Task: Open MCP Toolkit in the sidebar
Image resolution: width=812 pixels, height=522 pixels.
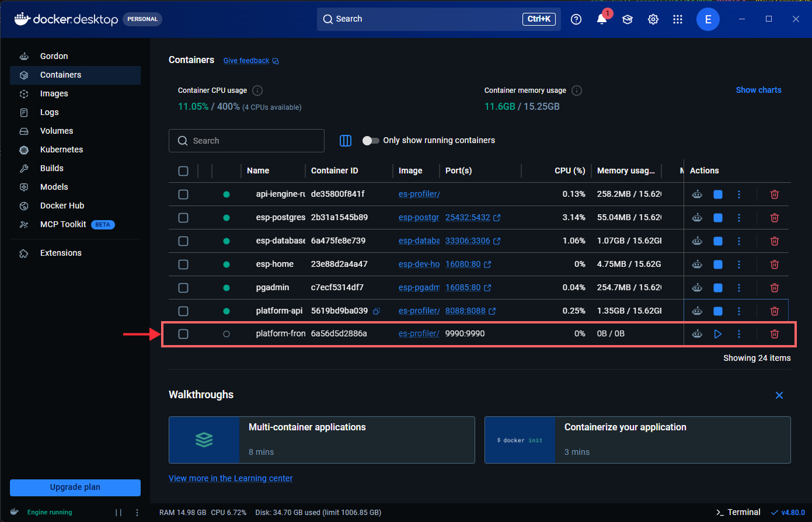Action: click(75, 225)
